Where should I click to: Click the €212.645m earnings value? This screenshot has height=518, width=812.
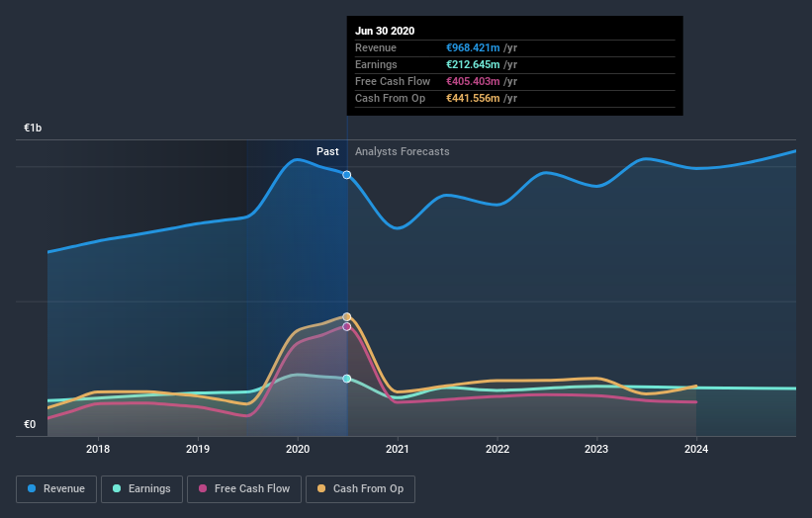tap(474, 64)
